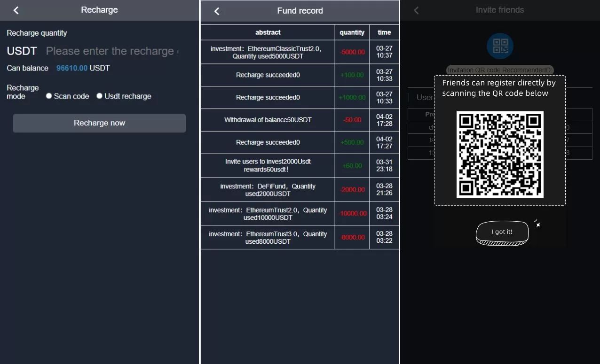Click the abstract column header

click(x=268, y=32)
